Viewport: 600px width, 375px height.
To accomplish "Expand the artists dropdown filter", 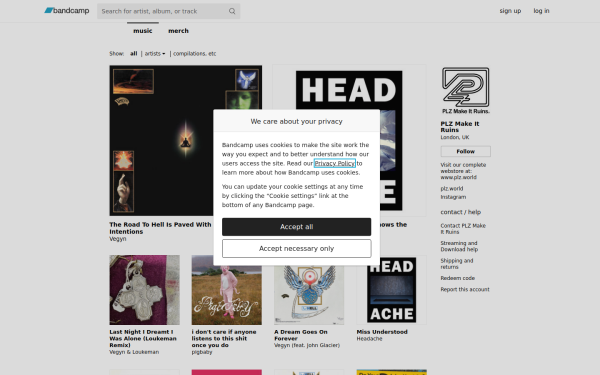I will point(155,54).
